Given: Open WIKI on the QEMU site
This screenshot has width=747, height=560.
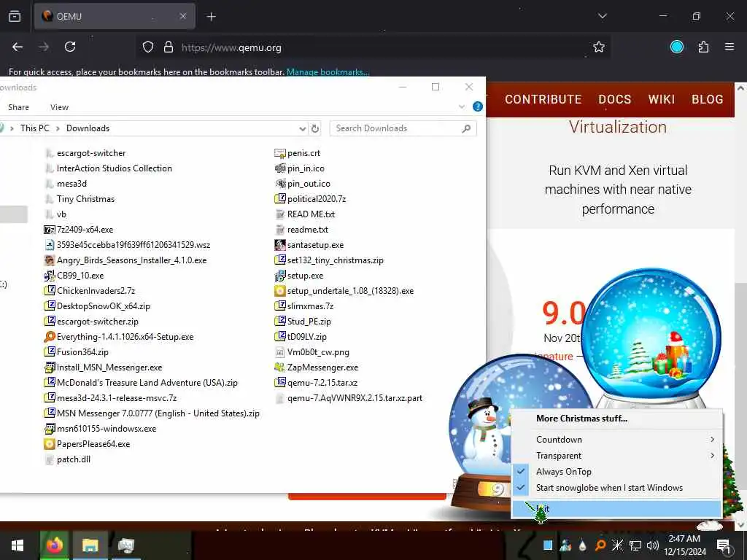Looking at the screenshot, I should (x=661, y=99).
